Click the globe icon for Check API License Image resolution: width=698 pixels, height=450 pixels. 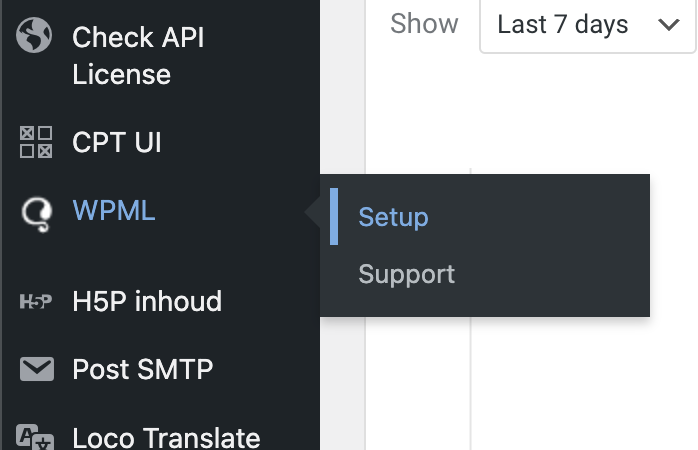pos(34,35)
